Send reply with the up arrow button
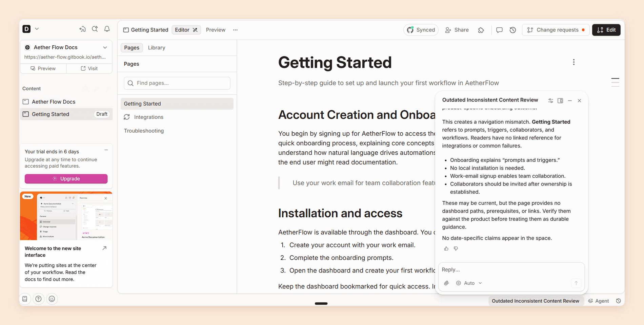 [x=576, y=283]
